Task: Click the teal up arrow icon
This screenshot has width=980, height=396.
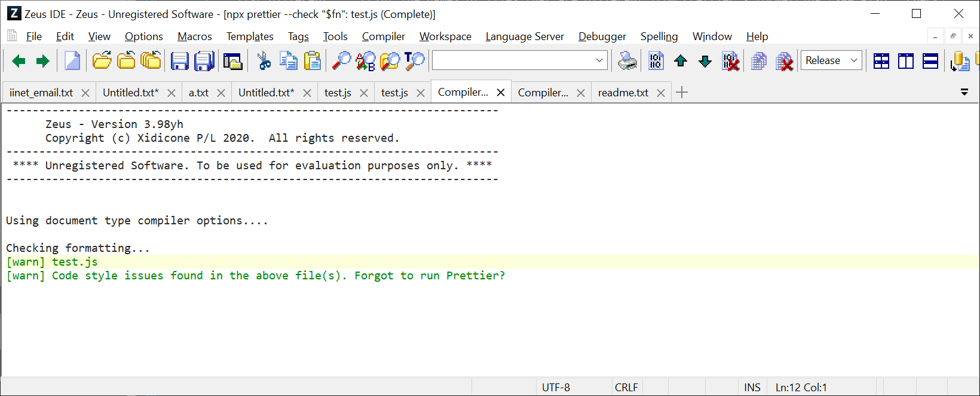Action: 681,61
